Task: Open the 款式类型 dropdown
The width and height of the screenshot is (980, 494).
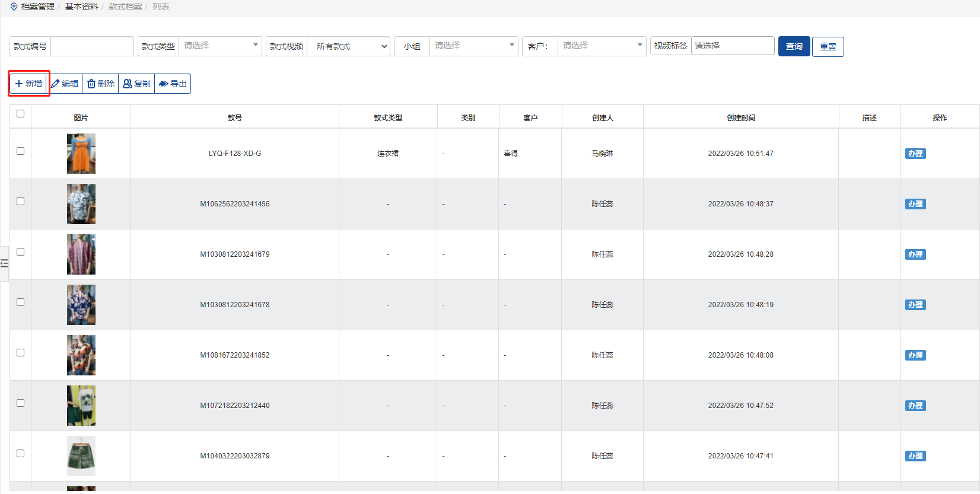Action: 220,46
